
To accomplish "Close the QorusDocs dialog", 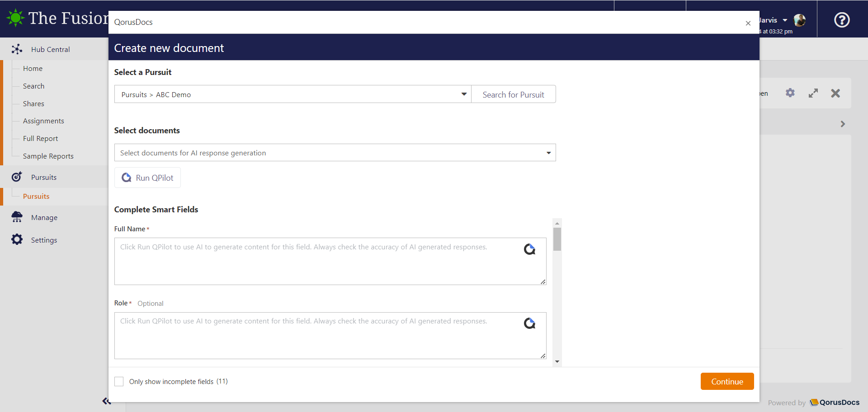I will [x=748, y=23].
